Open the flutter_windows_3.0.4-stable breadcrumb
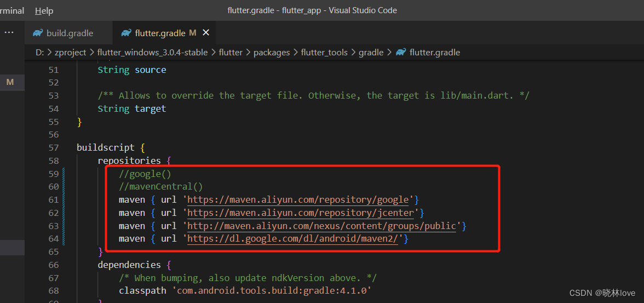This screenshot has width=644, height=303. pos(152,52)
